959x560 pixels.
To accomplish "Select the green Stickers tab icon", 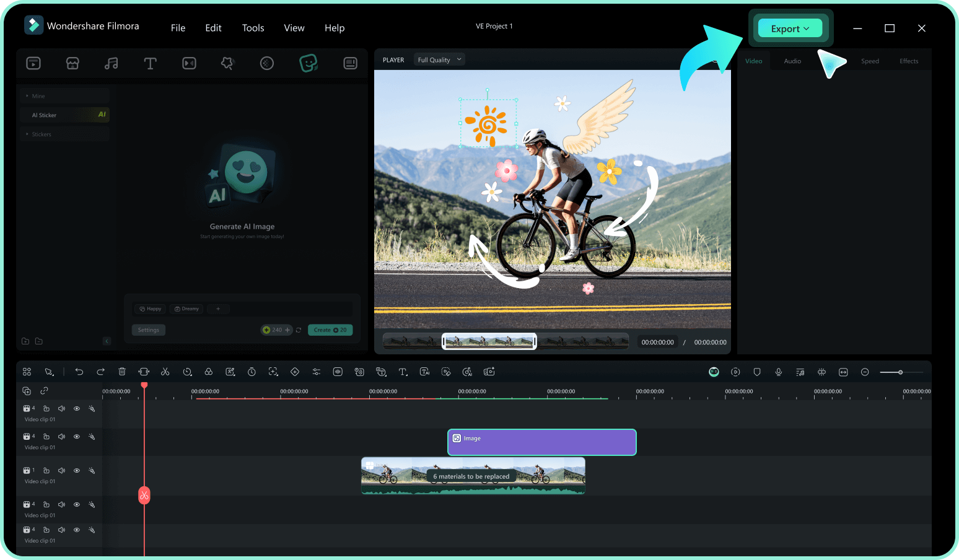I will (308, 63).
